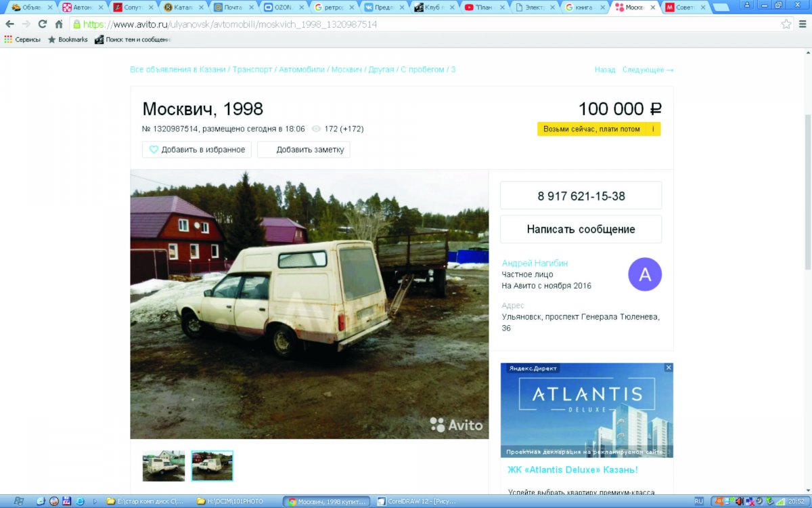Click the back arrow in browser toolbar
The image size is (812, 508).
[9, 24]
